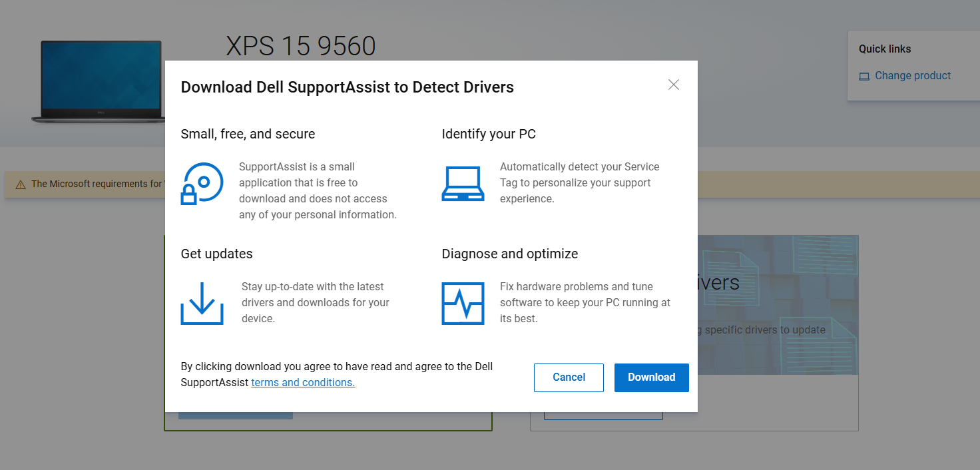Click the 'Identify your PC' heading
This screenshot has width=980, height=470.
click(x=489, y=134)
